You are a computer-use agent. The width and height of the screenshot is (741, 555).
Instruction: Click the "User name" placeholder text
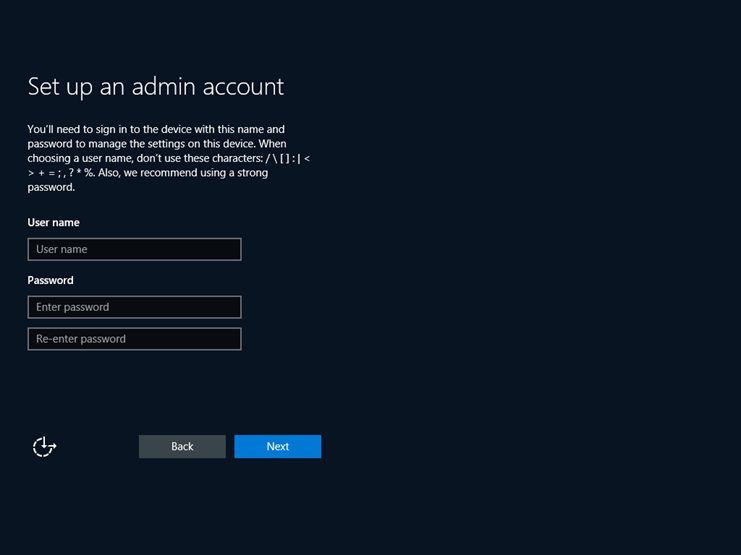[x=62, y=249]
